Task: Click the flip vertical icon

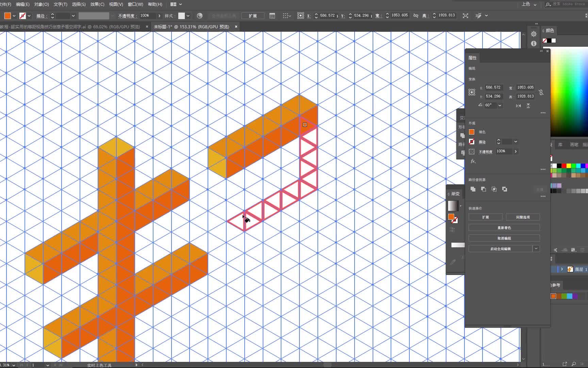Action: pyautogui.click(x=528, y=106)
